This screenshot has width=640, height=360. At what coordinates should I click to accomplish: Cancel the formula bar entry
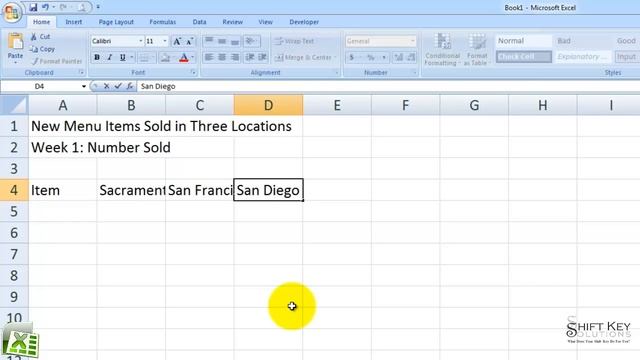(106, 87)
